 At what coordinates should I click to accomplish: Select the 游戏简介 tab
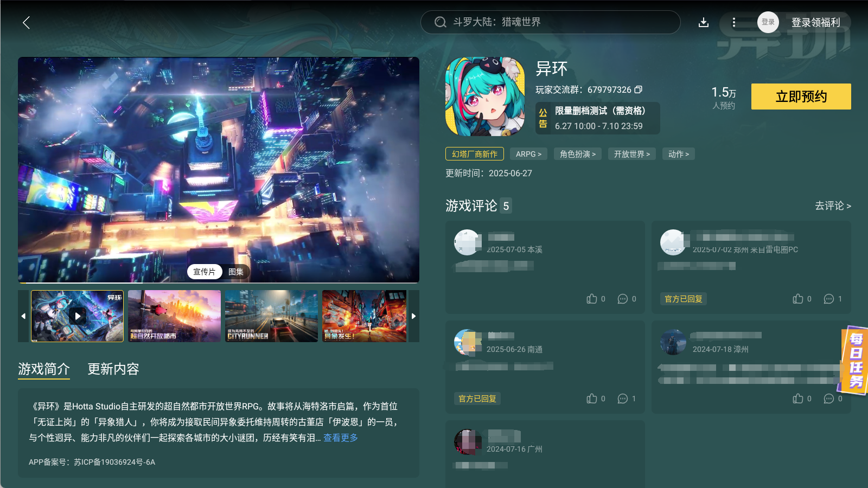click(44, 369)
